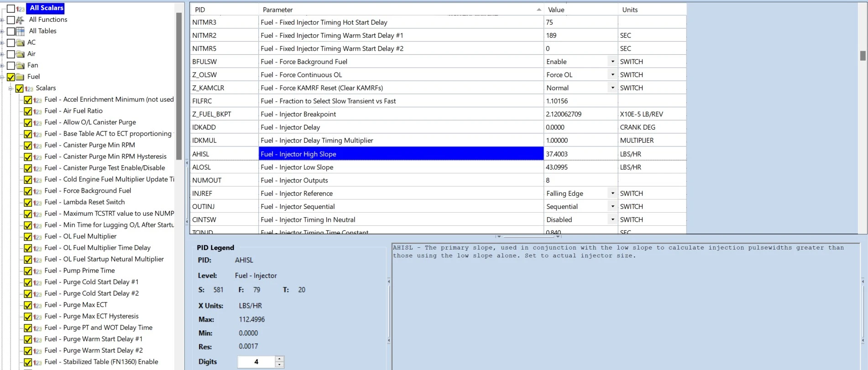Uncheck the Fuel Scalars checkbox
Image resolution: width=868 pixels, height=370 pixels.
pyautogui.click(x=19, y=89)
